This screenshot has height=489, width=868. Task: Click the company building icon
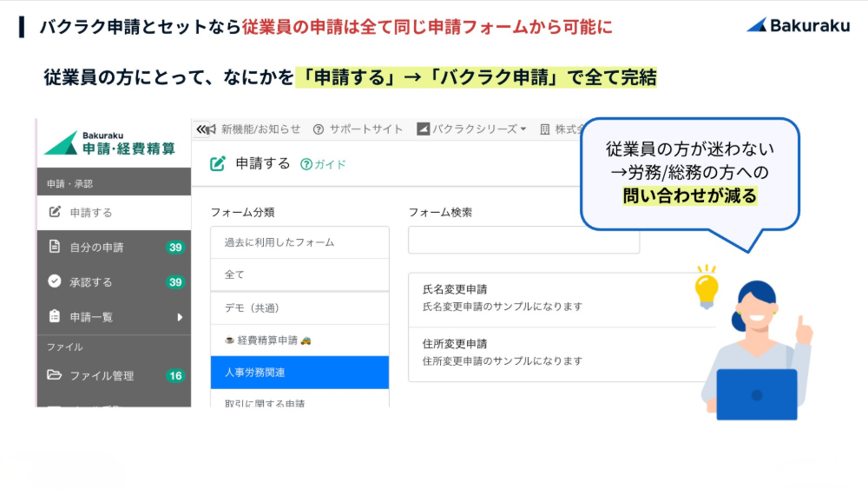545,129
